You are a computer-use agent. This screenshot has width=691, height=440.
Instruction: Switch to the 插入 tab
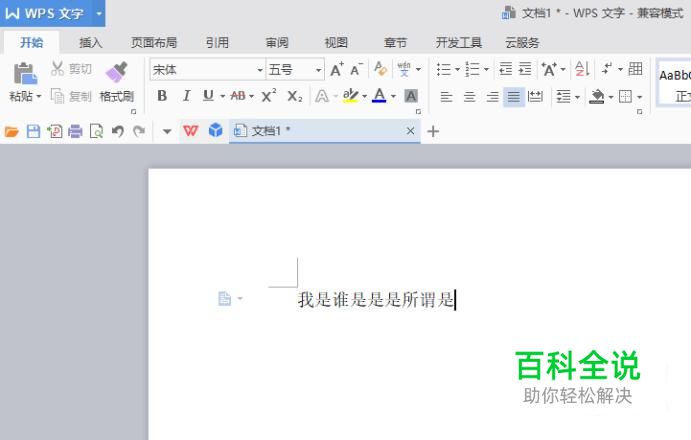(x=91, y=42)
